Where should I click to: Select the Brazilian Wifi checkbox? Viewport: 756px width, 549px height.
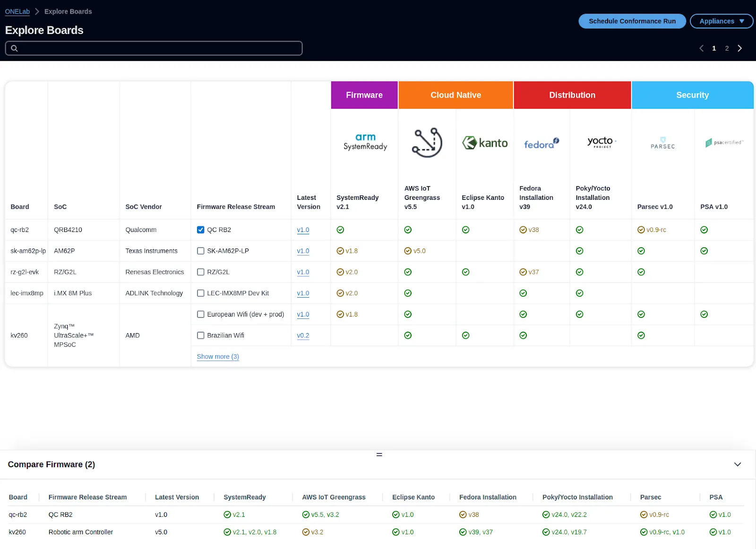coord(201,335)
